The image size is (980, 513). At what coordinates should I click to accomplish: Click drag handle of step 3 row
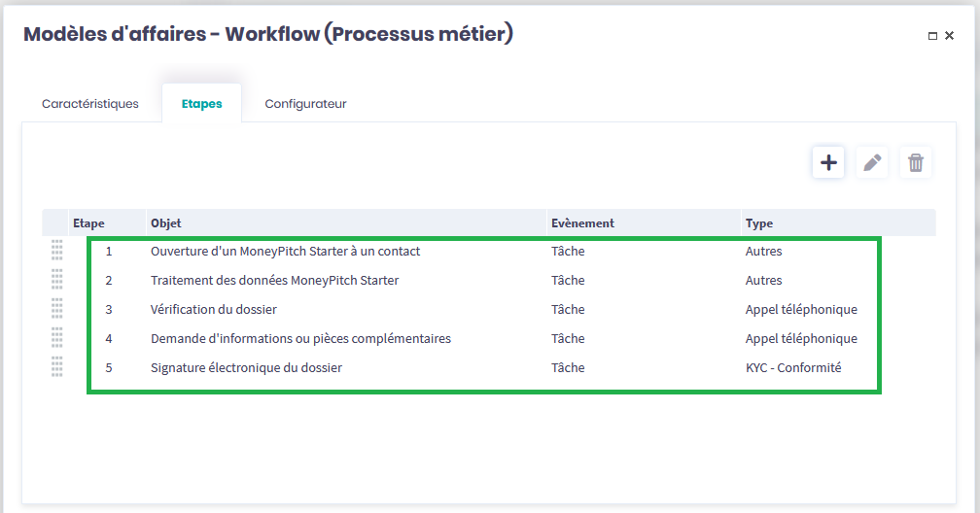pyautogui.click(x=56, y=309)
